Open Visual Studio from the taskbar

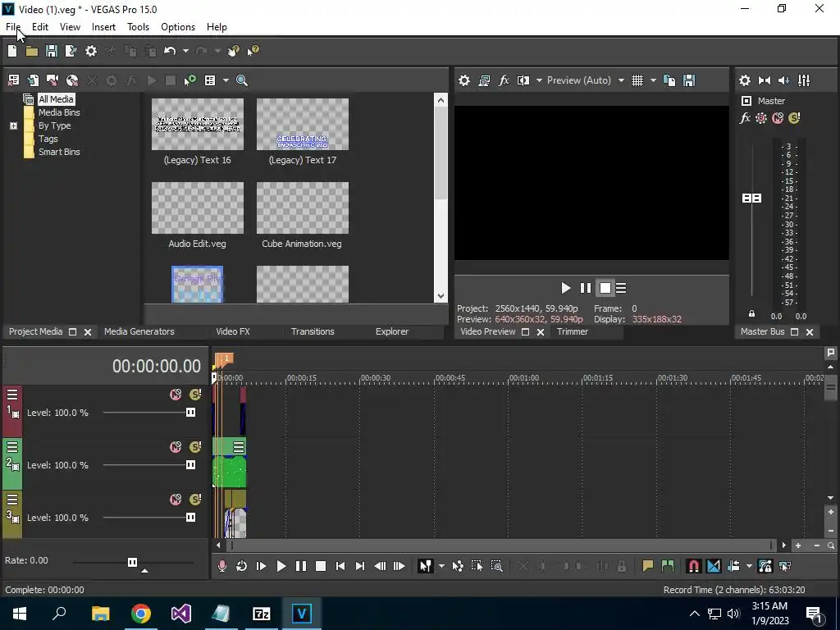click(181, 614)
